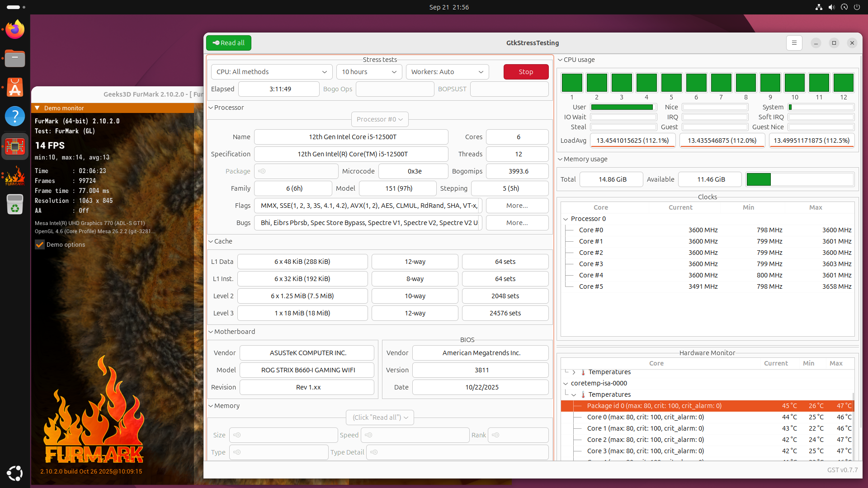Collapse the Processor section
Viewport: 868px width, 488px height.
211,108
